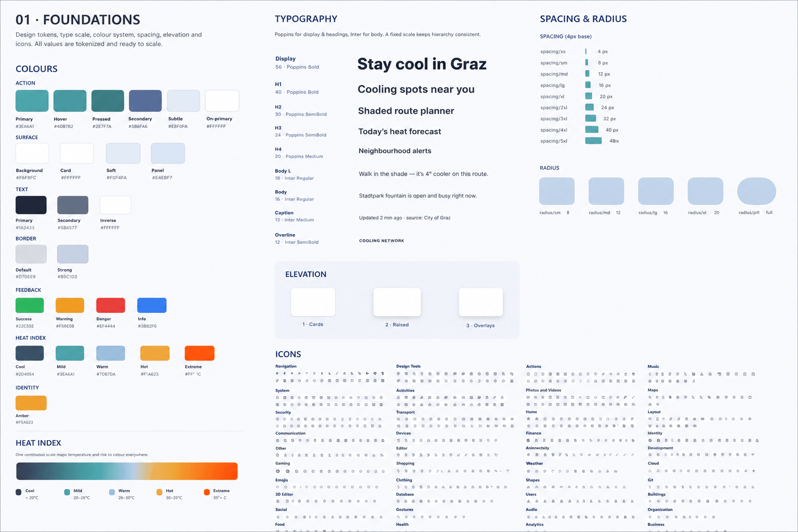
Task: Click first icon in Gaming icon row
Action: tap(277, 471)
